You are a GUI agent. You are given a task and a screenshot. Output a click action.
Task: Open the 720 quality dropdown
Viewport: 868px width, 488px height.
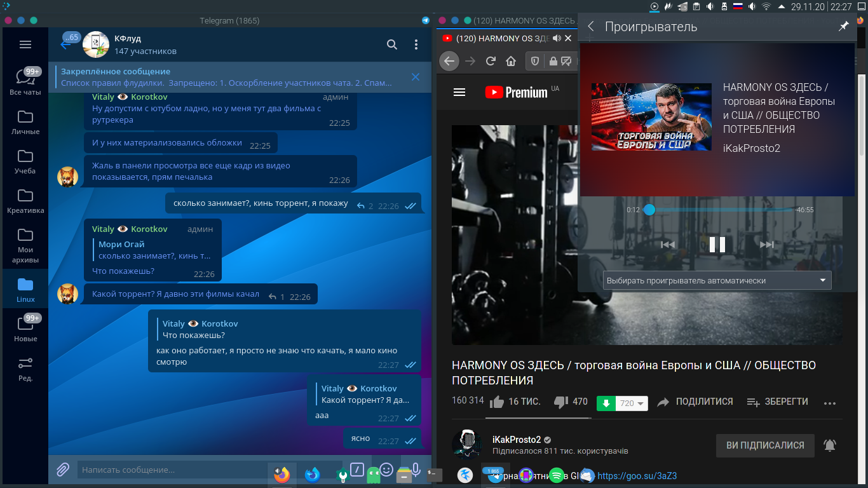click(632, 403)
